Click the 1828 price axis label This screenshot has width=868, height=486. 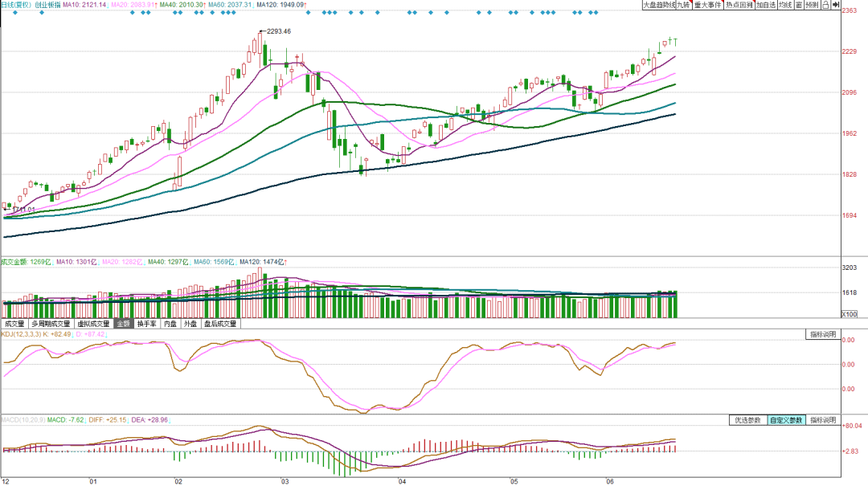(850, 174)
